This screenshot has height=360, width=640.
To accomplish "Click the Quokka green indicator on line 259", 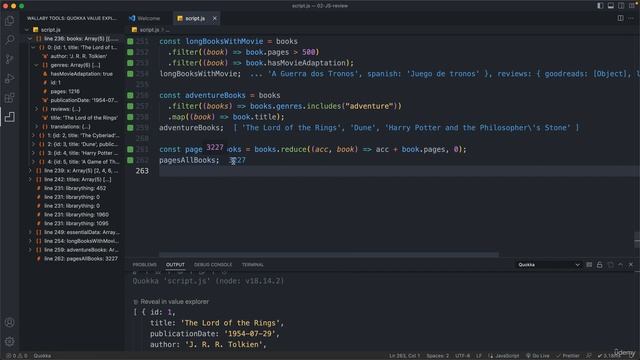I will [x=130, y=127].
